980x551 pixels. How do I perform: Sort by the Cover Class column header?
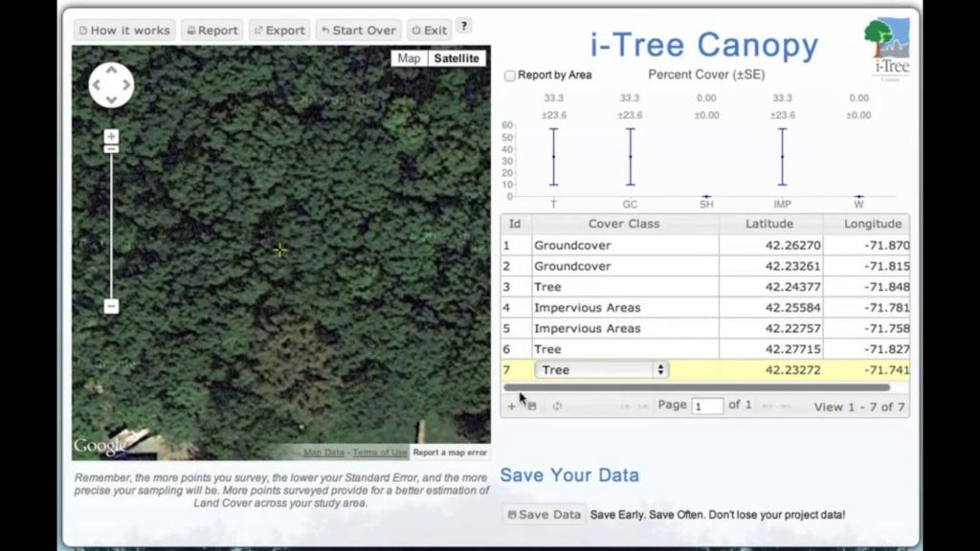point(624,224)
